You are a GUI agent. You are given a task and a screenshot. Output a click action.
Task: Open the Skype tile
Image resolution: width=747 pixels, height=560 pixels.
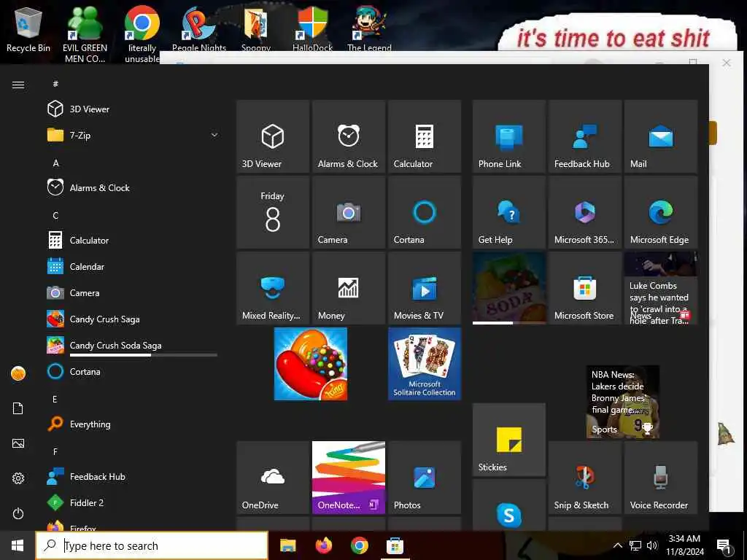[x=508, y=505]
